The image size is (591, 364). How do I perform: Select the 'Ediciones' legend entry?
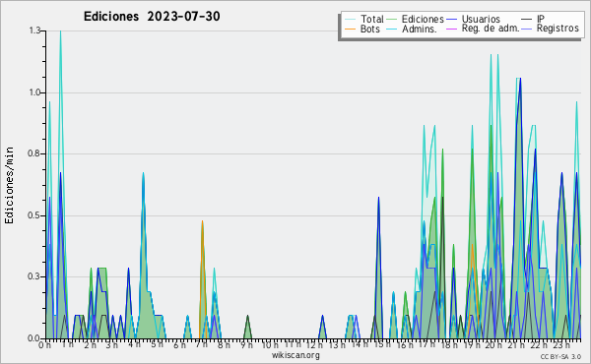coord(423,19)
